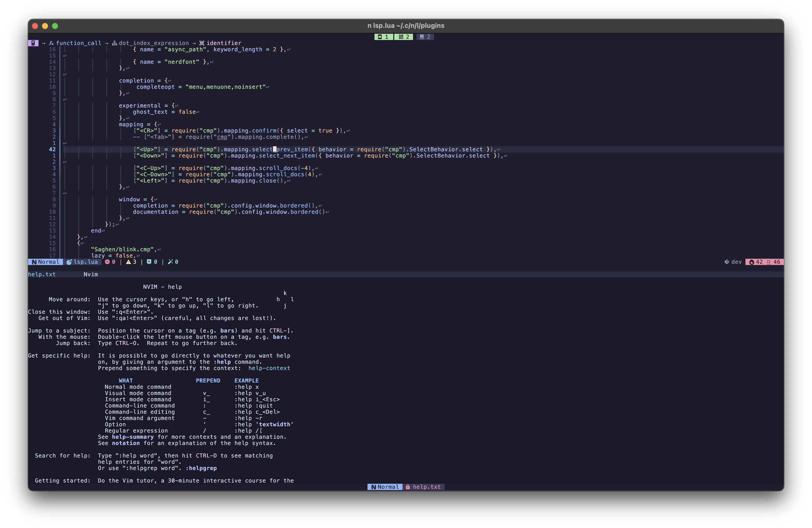Click the dot_index_expression tree icon
Viewport: 812px width, 528px height.
pyautogui.click(x=115, y=43)
